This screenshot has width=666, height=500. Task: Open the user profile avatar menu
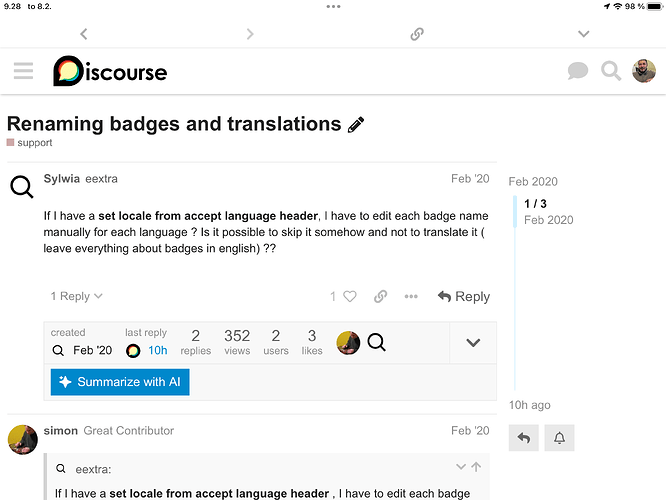pyautogui.click(x=644, y=71)
